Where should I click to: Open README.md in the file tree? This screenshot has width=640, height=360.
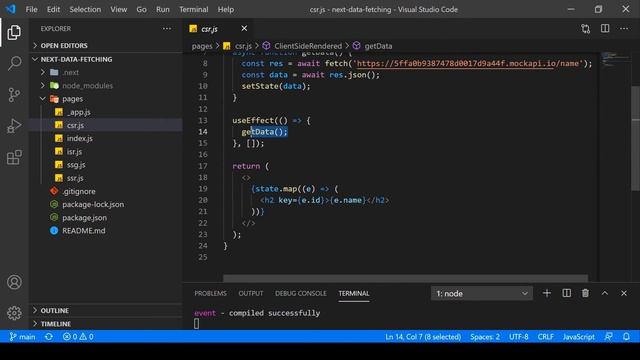click(x=106, y=231)
